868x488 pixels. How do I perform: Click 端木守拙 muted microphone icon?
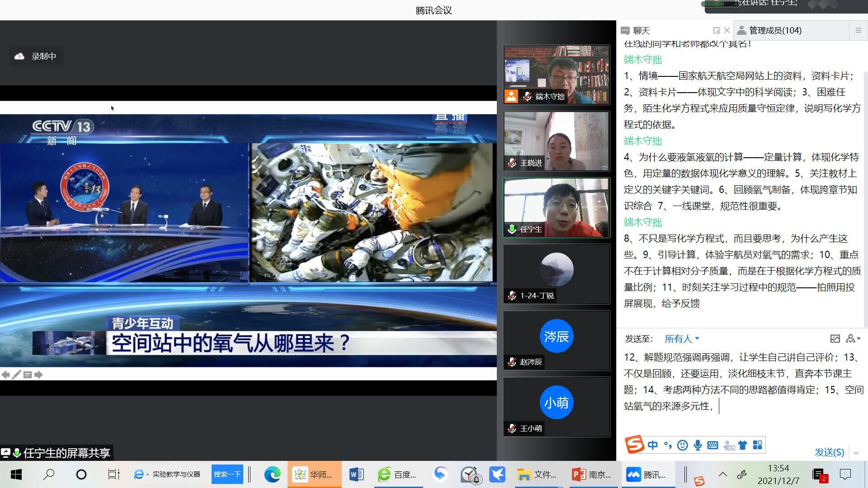click(527, 96)
